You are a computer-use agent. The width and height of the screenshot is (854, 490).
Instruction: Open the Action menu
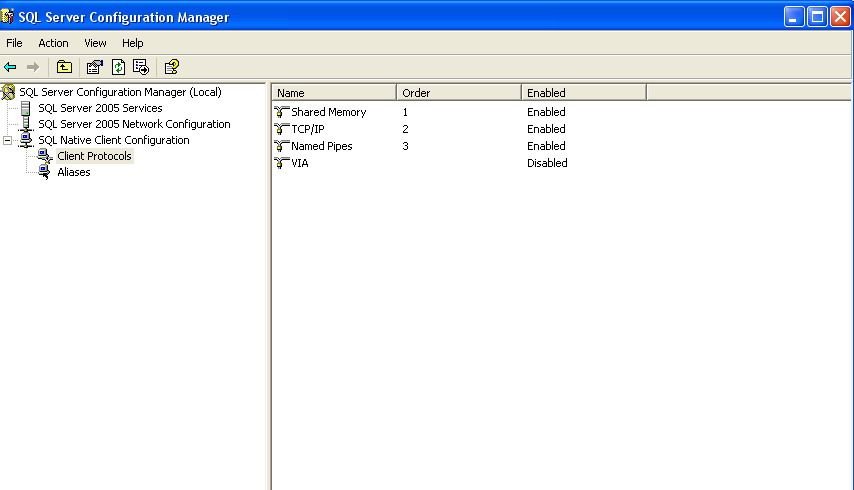[53, 43]
